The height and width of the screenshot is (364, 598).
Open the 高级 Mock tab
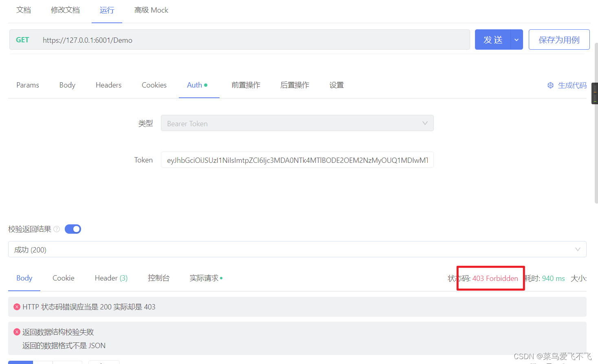(x=151, y=10)
